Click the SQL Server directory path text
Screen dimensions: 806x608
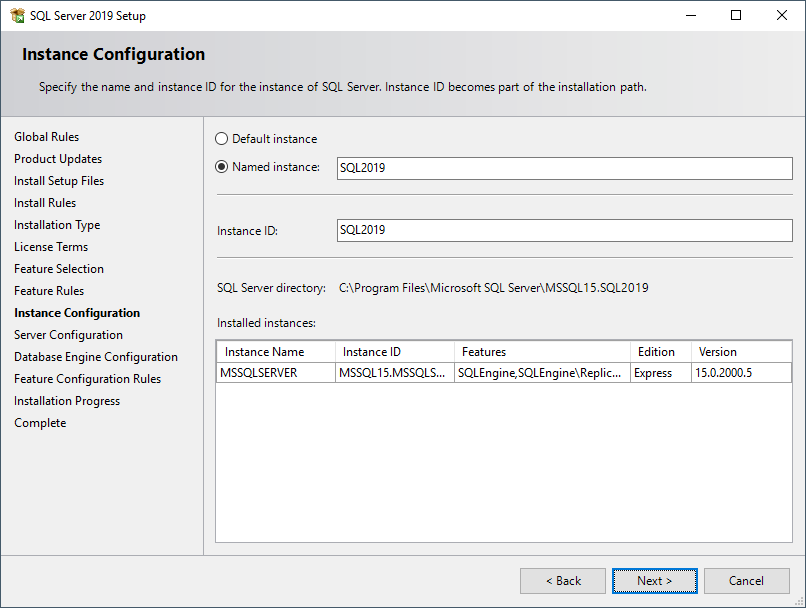493,288
